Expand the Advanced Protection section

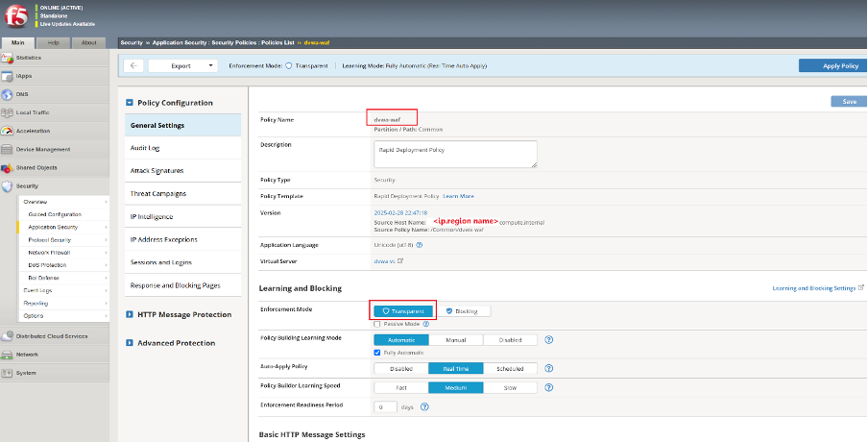[175, 343]
